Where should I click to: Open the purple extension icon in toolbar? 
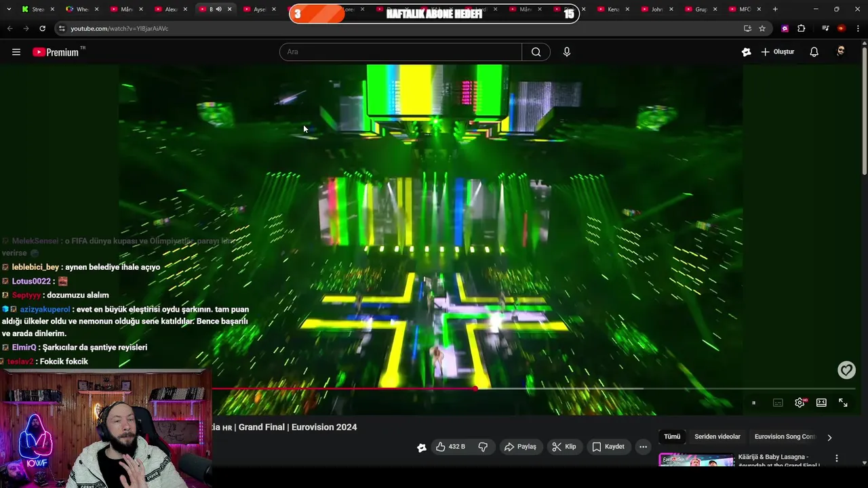pyautogui.click(x=785, y=28)
